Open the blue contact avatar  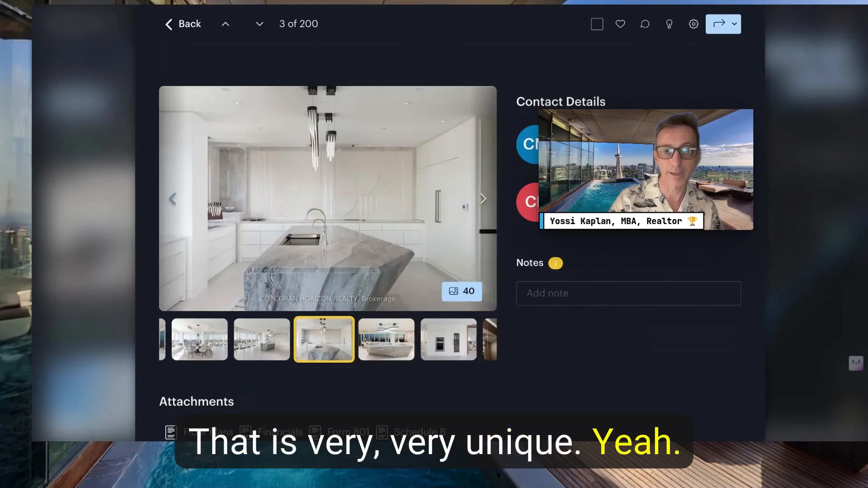[528, 144]
